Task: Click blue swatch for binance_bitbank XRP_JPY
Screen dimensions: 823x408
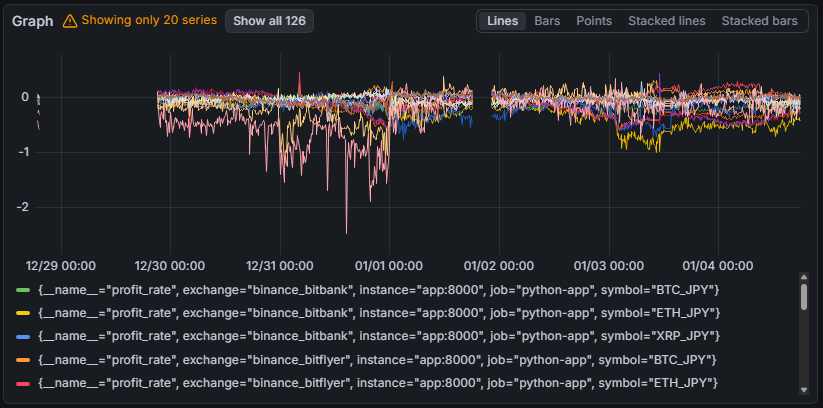Action: click(x=23, y=336)
